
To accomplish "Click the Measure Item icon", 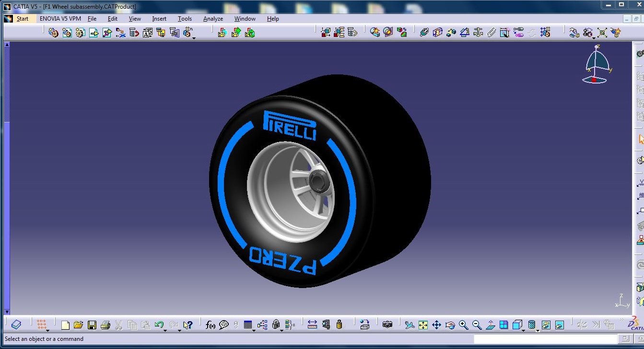I will pyautogui.click(x=326, y=325).
